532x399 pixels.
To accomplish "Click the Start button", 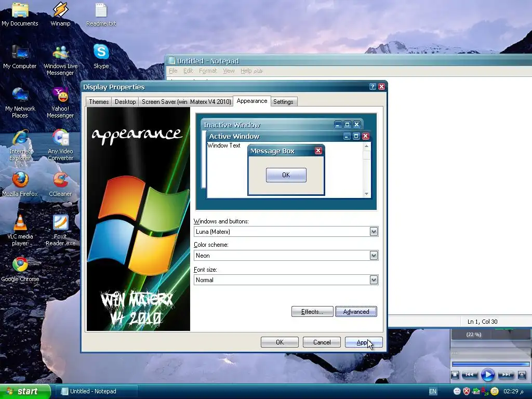I will click(x=25, y=391).
